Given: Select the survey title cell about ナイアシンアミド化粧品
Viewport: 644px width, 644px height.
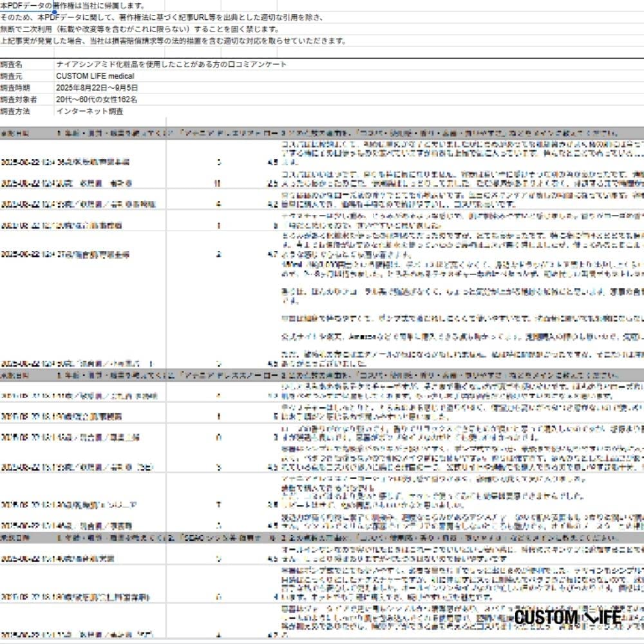Looking at the screenshot, I should [x=171, y=65].
